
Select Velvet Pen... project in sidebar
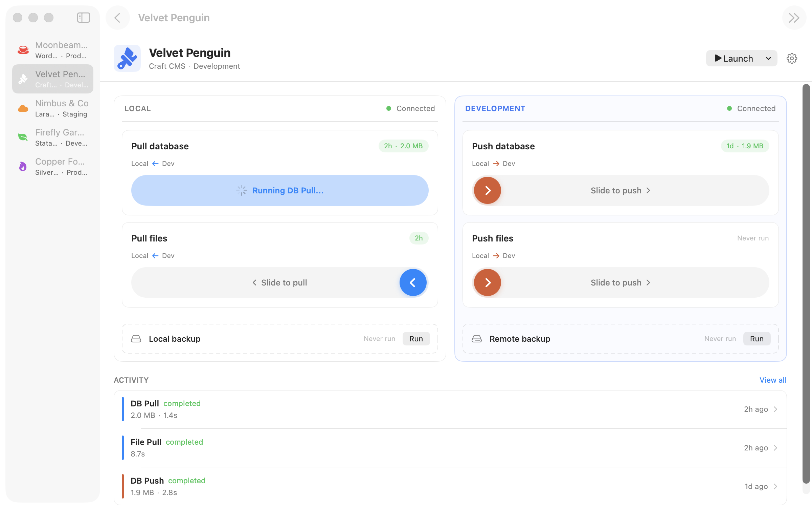click(53, 79)
